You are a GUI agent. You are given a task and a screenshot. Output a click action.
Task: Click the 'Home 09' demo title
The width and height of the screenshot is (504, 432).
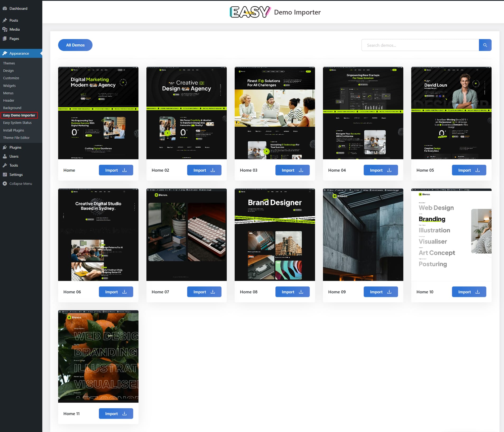337,292
